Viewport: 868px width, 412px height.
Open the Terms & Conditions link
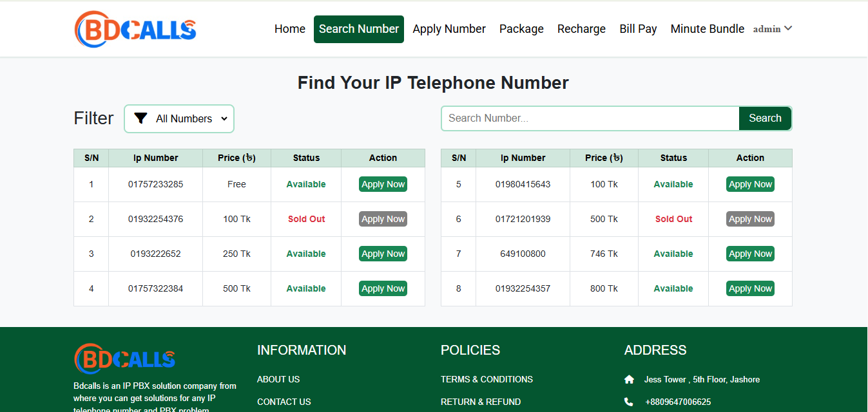(x=487, y=380)
